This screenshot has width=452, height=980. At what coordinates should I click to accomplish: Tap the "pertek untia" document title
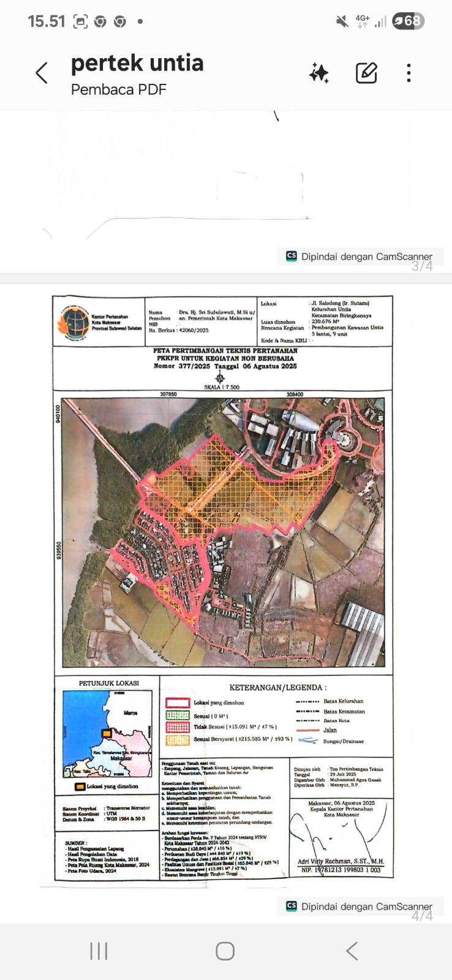click(137, 63)
